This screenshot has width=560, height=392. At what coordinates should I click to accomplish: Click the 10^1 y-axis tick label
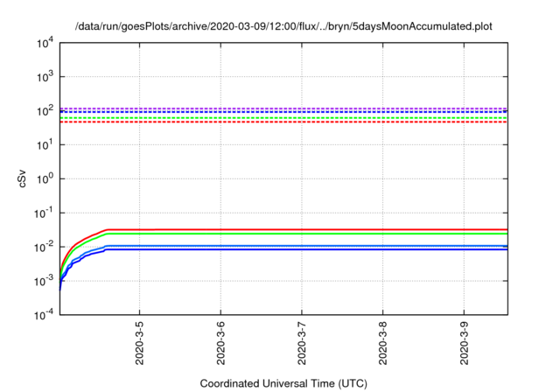[45, 144]
